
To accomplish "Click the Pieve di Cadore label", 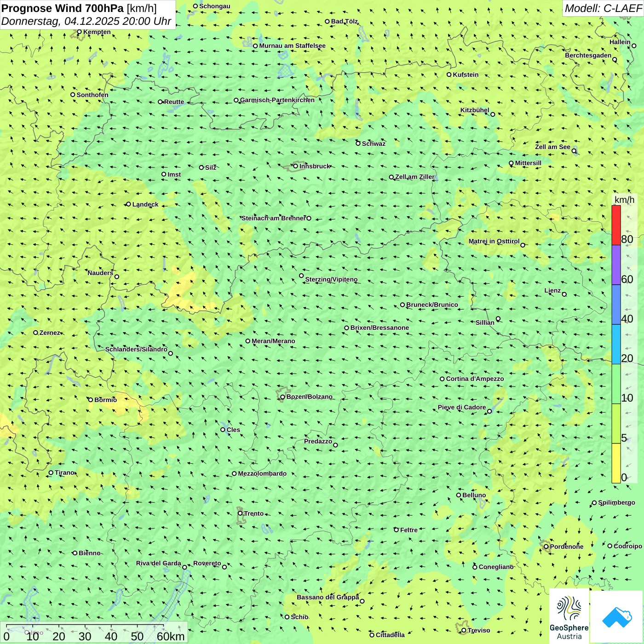I will point(462,408).
